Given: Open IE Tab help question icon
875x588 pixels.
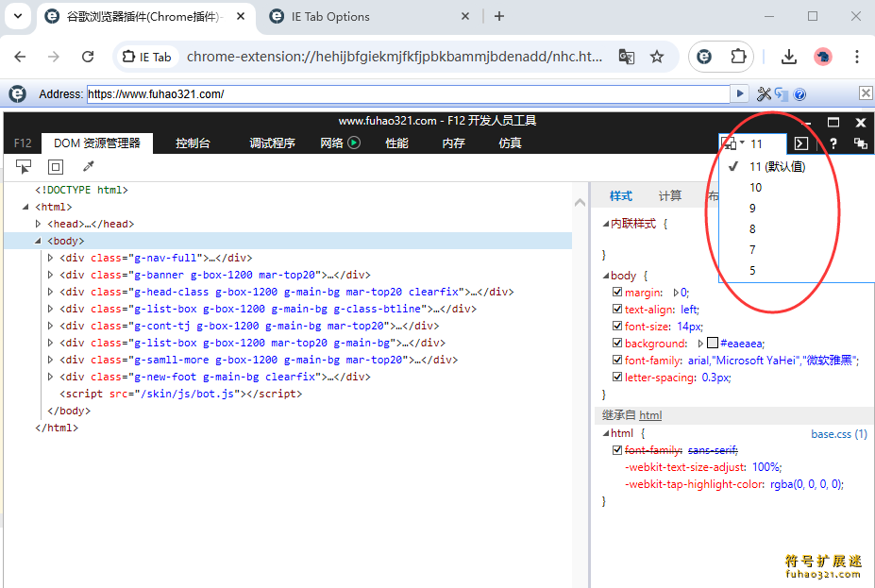Looking at the screenshot, I should [x=799, y=94].
